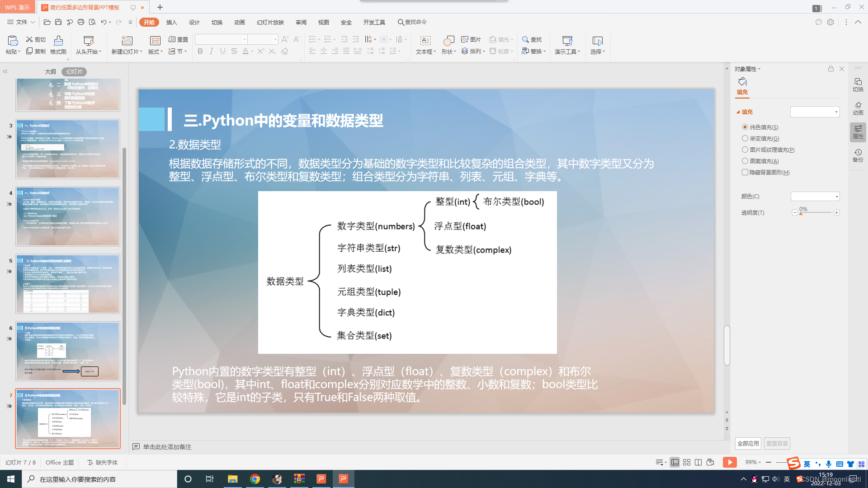The image size is (868, 488).
Task: Select Gradient fill (渐变填充) radio button
Action: (x=745, y=138)
